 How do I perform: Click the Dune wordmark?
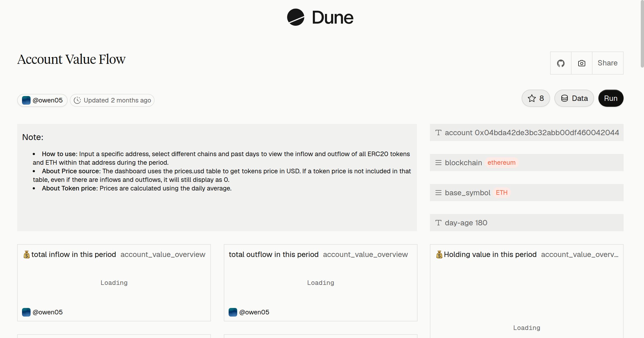(x=332, y=18)
